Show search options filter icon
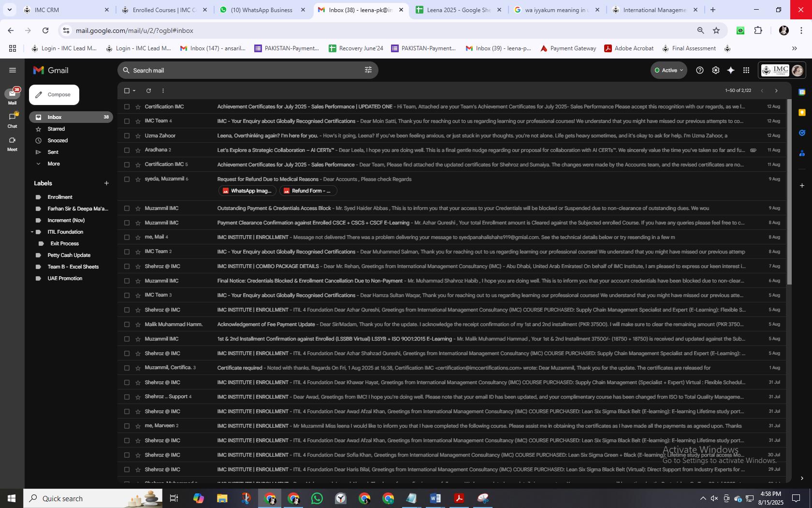Viewport: 812px width, 508px height. [x=368, y=70]
